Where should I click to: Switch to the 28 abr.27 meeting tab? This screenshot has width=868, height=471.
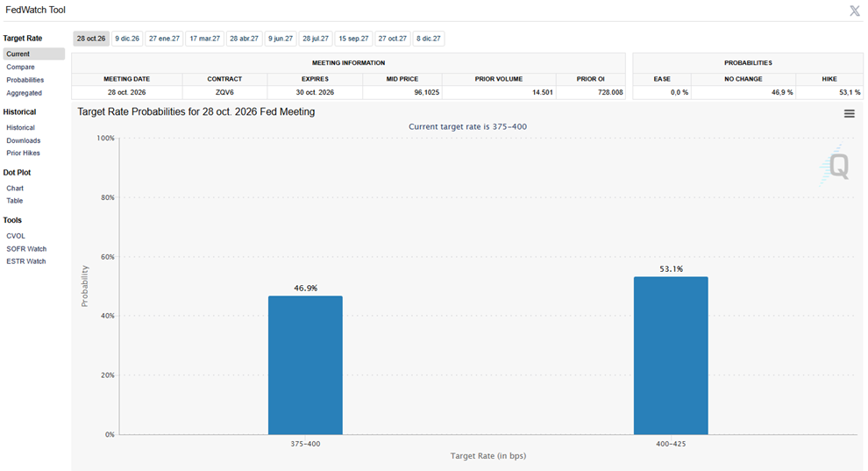(244, 39)
